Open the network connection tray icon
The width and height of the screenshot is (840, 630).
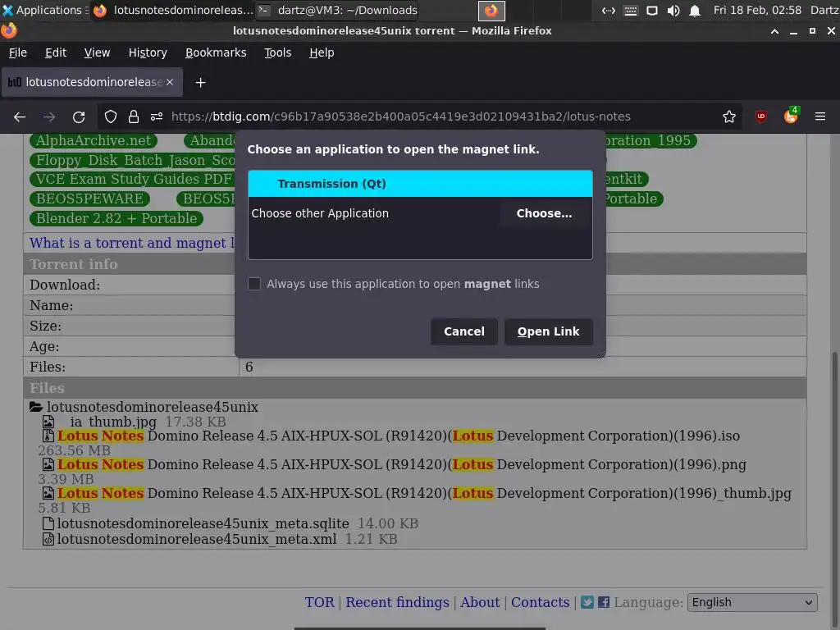pos(609,10)
